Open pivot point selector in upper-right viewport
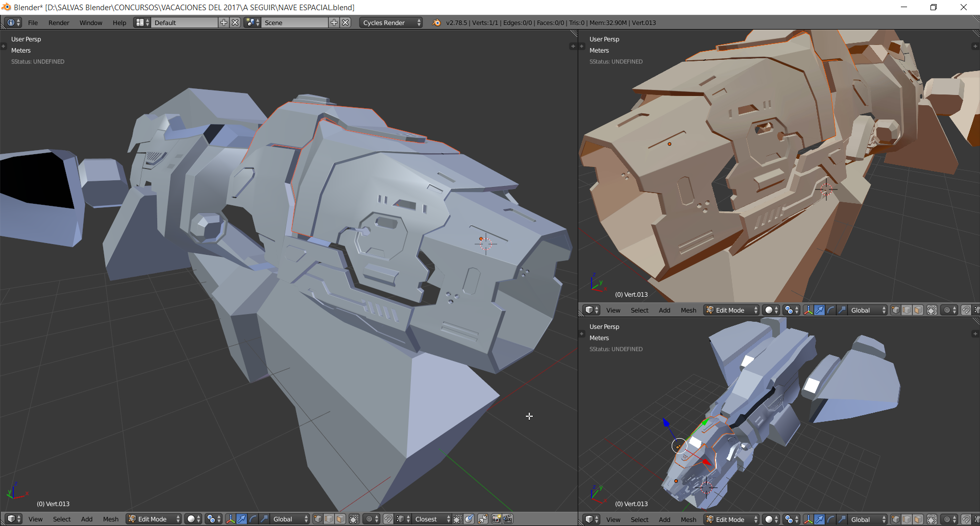Image resolution: width=980 pixels, height=526 pixels. click(791, 310)
